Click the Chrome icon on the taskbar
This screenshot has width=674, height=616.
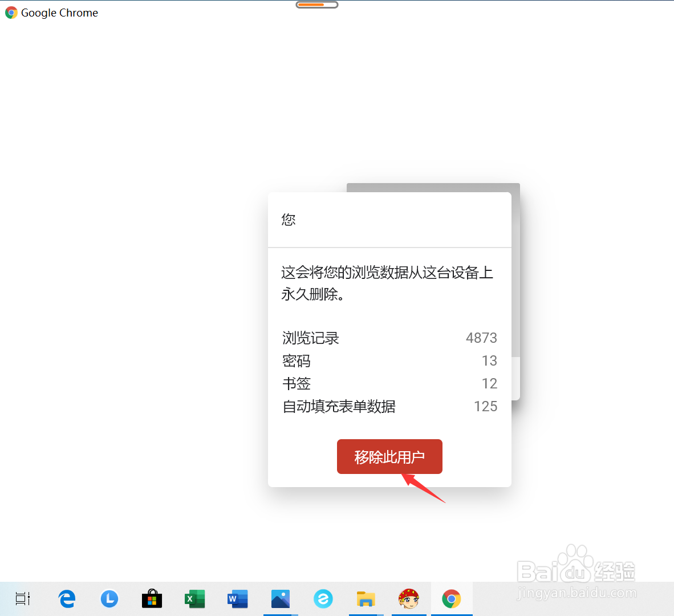coord(452,599)
